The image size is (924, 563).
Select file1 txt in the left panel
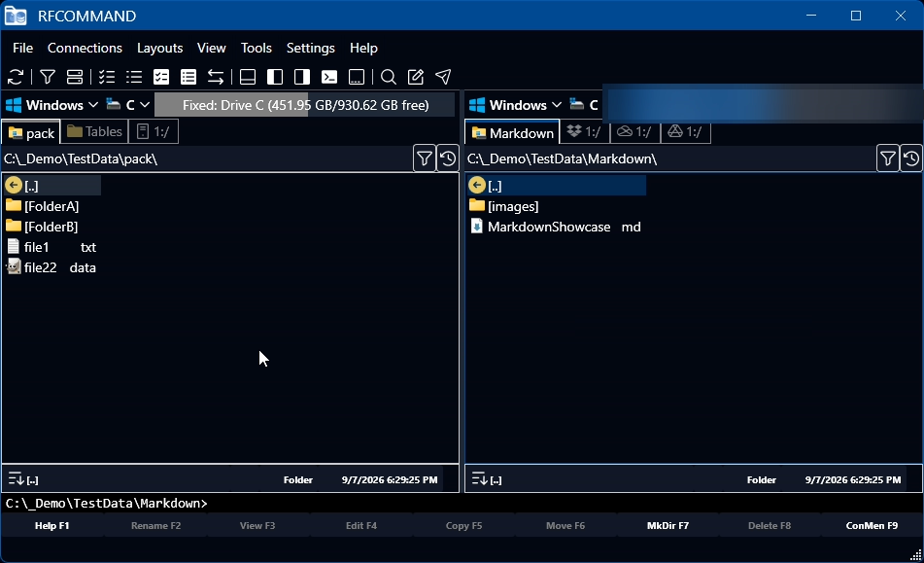52,247
